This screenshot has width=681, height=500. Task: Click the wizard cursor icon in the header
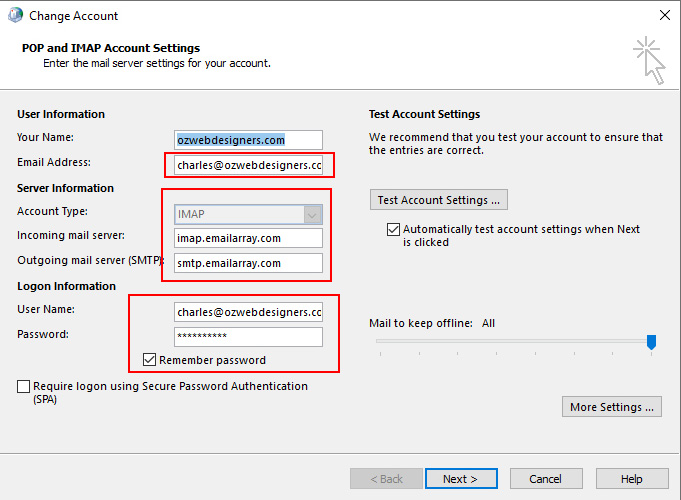coord(648,59)
